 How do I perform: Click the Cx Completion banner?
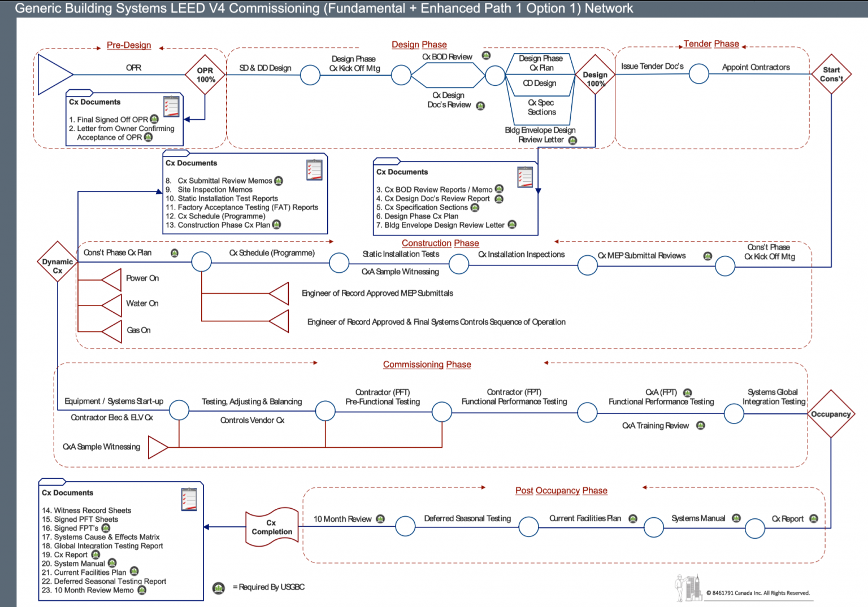272,526
